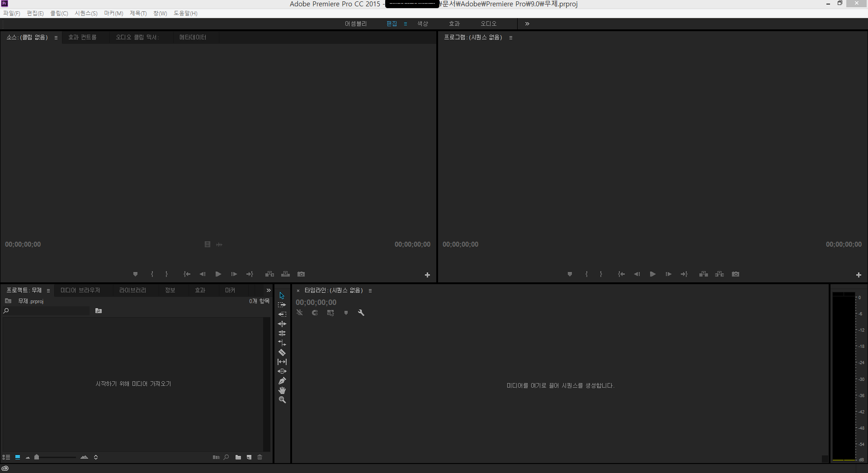Click Extract button in Program monitor

tap(719, 274)
